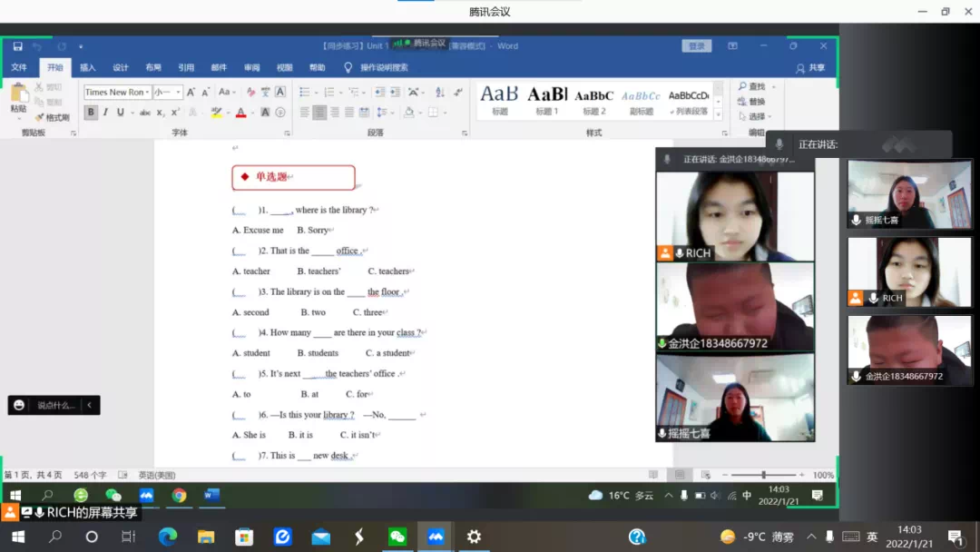Screen dimensions: 980x552
Task: Toggle Italic formatting
Action: (105, 113)
